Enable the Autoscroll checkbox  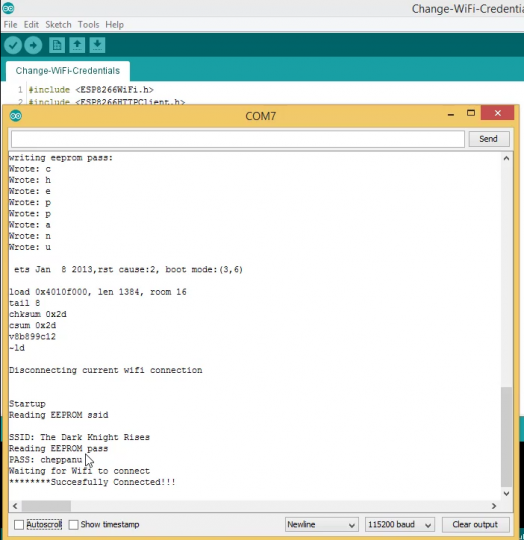coord(19,525)
